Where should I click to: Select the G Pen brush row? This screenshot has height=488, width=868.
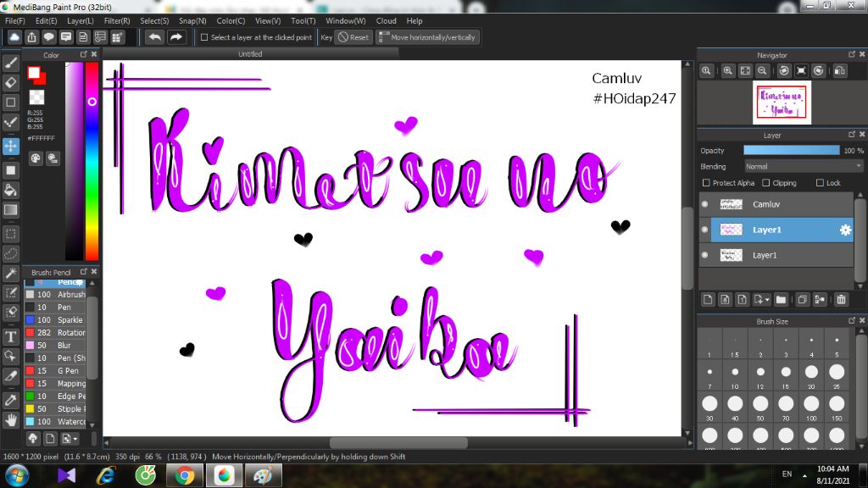55,371
